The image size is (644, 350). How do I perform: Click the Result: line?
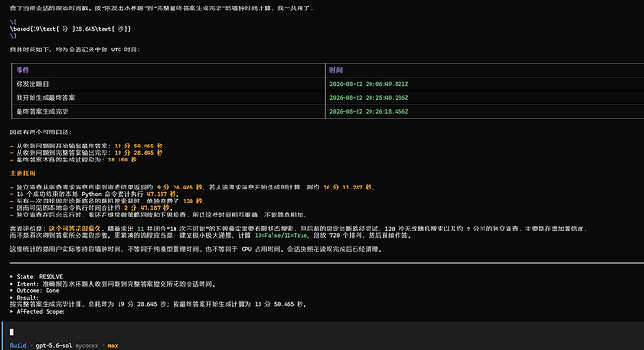(24, 298)
